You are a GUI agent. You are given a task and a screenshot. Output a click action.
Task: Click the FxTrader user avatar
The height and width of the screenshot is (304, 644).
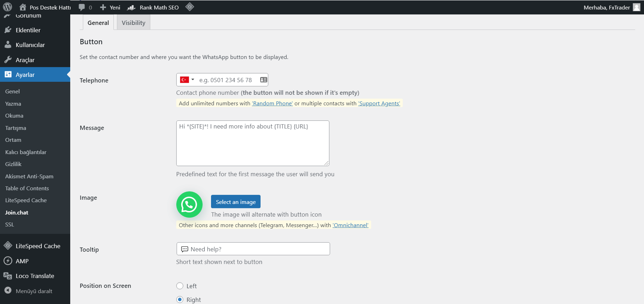click(637, 7)
